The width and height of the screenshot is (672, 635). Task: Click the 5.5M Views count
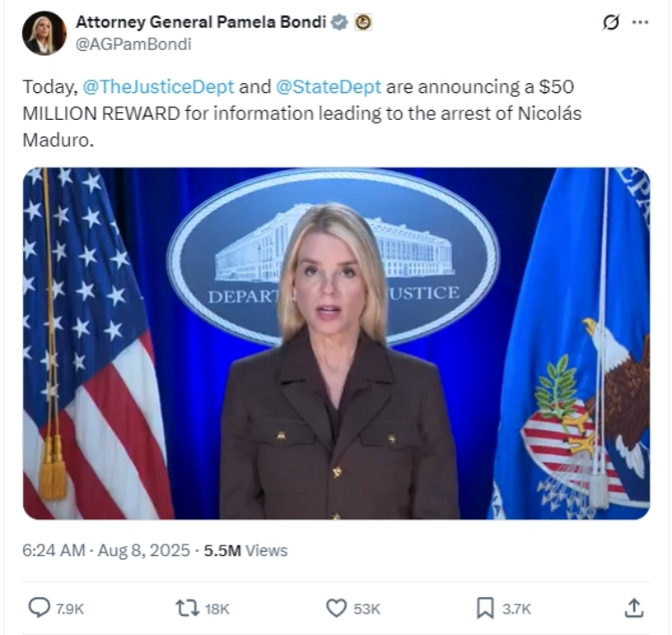246,550
